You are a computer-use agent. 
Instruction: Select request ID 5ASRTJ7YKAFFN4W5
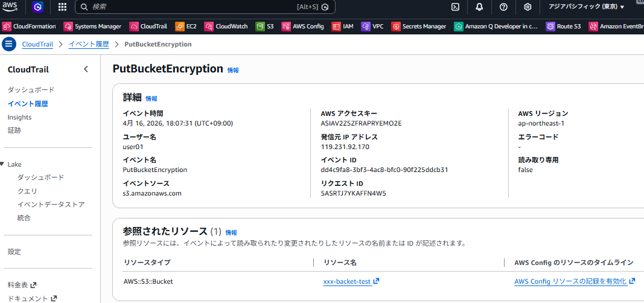(x=353, y=193)
